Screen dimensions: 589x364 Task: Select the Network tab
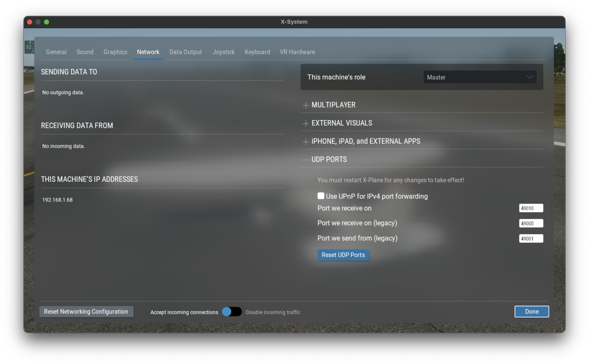[x=148, y=52]
